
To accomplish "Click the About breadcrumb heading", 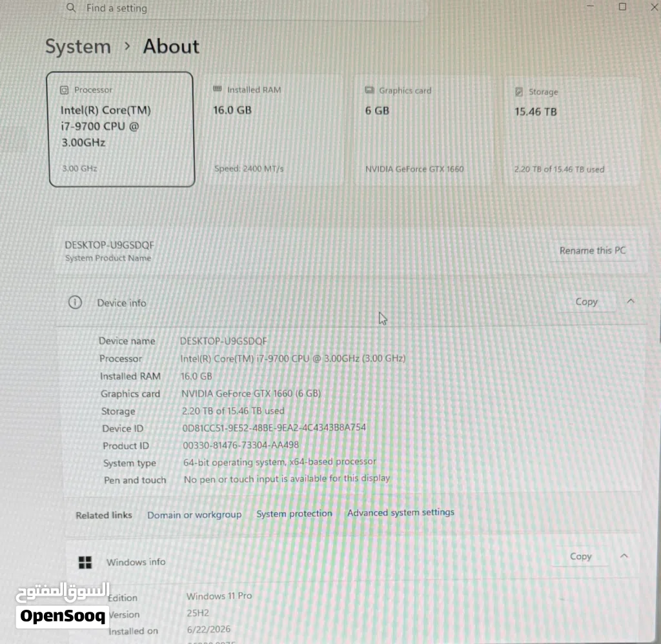I will (171, 46).
